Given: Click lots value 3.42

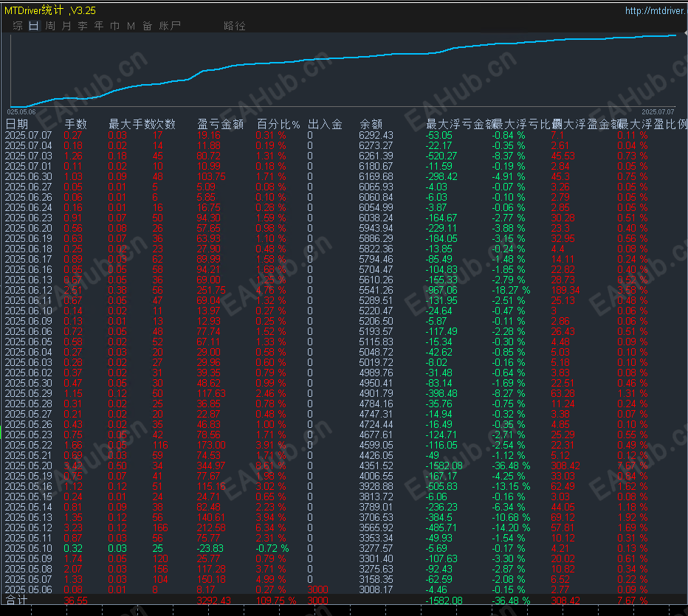Looking at the screenshot, I should (x=73, y=466).
